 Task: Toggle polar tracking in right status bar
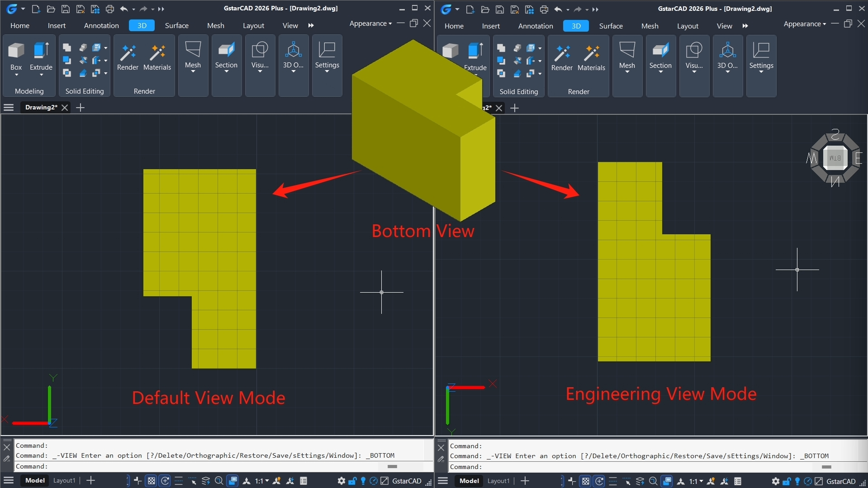pyautogui.click(x=599, y=481)
